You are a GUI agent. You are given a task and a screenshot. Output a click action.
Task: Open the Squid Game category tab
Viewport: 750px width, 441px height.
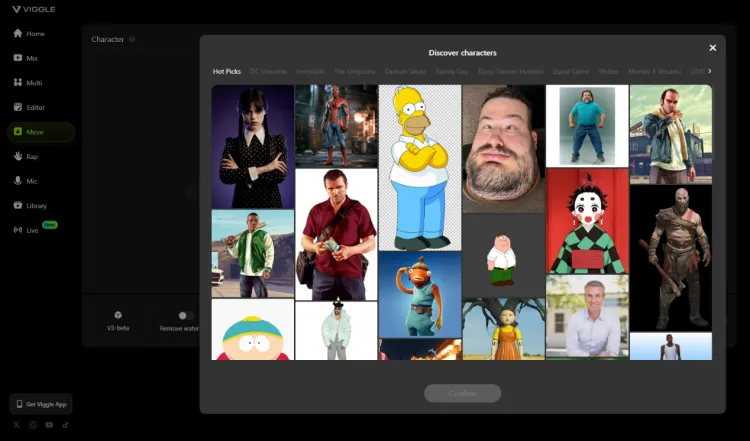pyautogui.click(x=568, y=72)
